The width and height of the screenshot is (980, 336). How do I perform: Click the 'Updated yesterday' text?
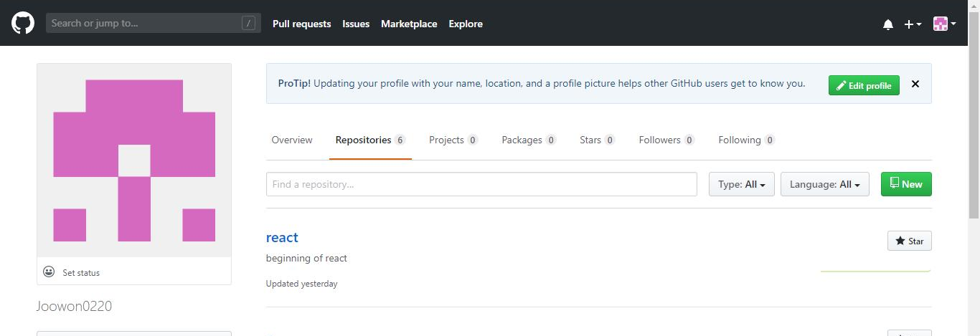[301, 284]
